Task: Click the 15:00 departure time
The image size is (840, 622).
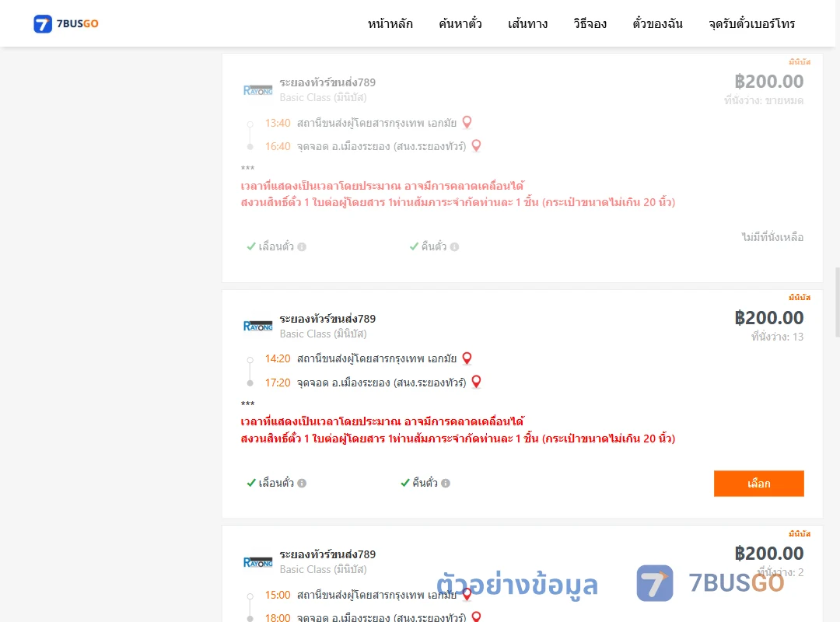Action: tap(278, 595)
